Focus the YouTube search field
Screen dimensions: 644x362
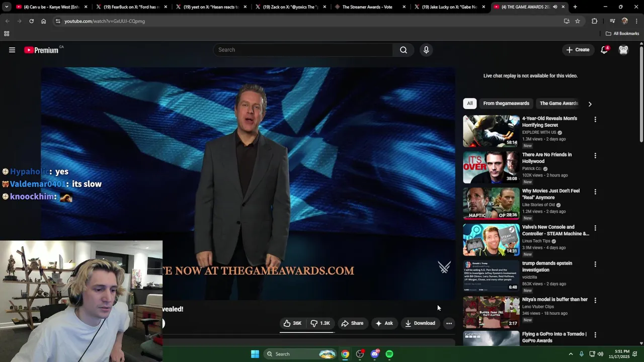pyautogui.click(x=303, y=50)
